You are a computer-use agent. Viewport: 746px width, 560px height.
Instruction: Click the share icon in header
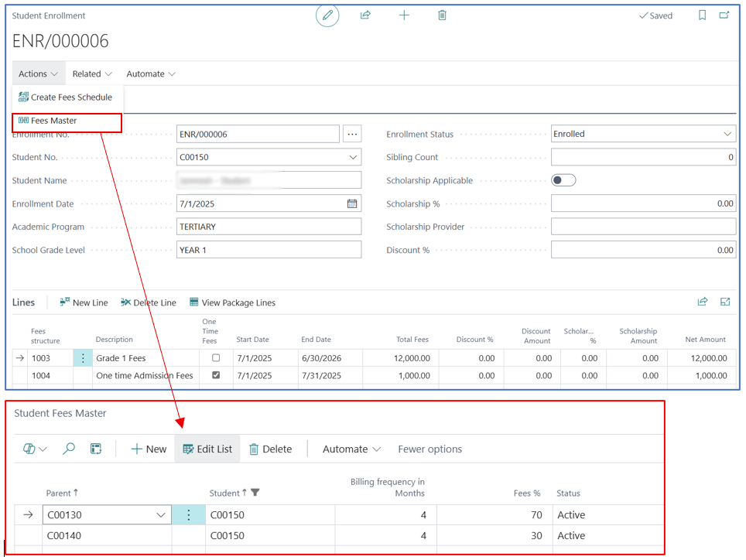pyautogui.click(x=365, y=15)
